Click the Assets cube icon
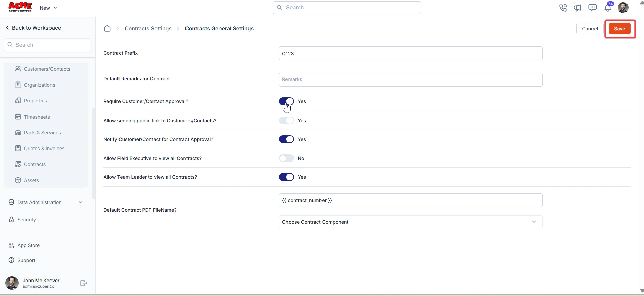Screen dimensions: 644x296 (x=18, y=180)
